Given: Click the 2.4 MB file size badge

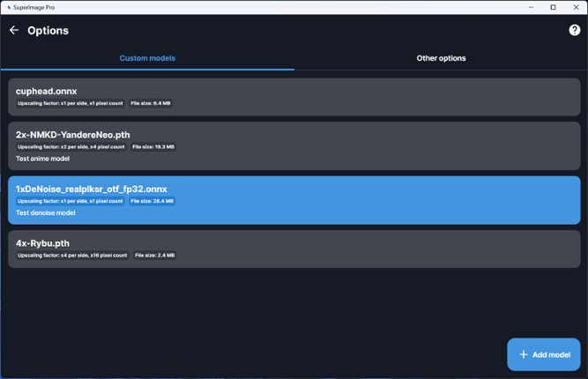Looking at the screenshot, I should pos(153,255).
